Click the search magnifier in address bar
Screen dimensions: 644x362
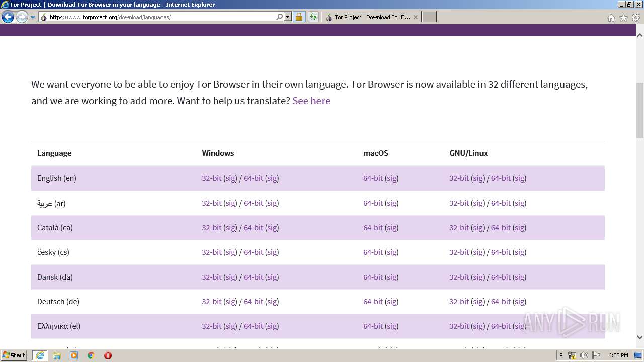pos(280,17)
